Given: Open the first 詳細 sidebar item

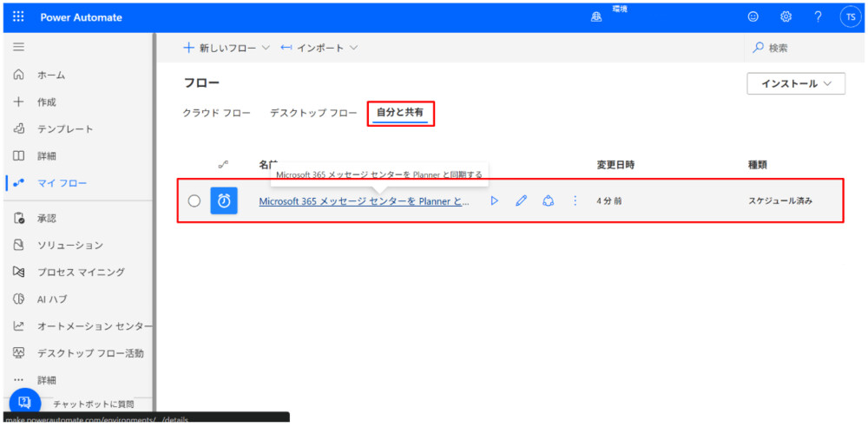Looking at the screenshot, I should point(47,156).
